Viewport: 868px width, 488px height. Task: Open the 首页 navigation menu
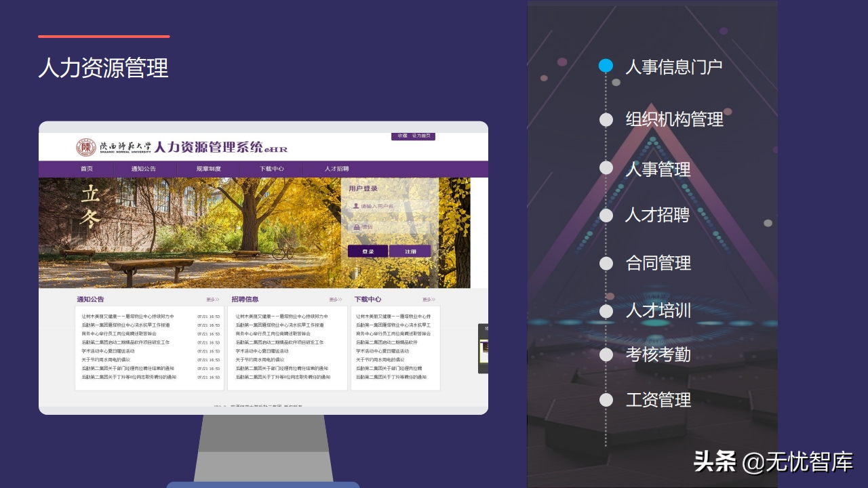pos(86,169)
